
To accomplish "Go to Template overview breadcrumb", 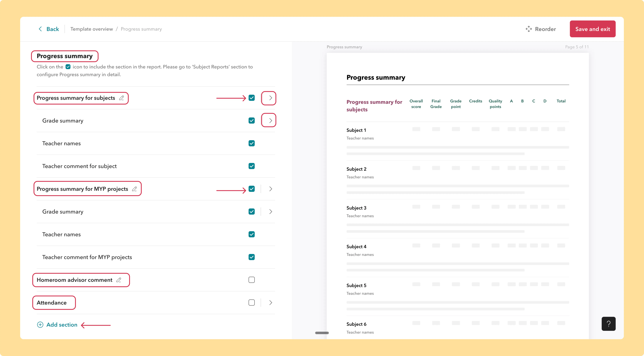I will [x=92, y=29].
